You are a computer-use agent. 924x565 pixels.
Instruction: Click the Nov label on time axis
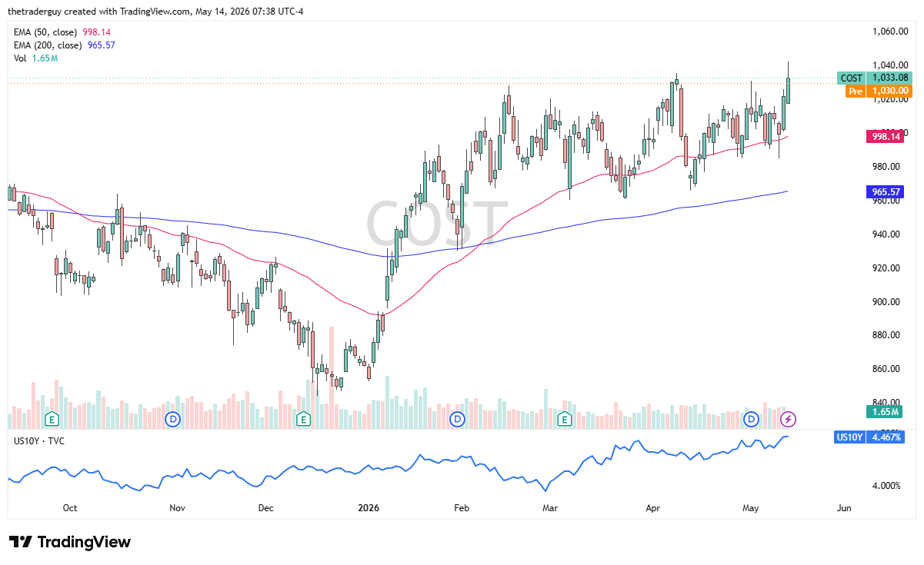177,508
